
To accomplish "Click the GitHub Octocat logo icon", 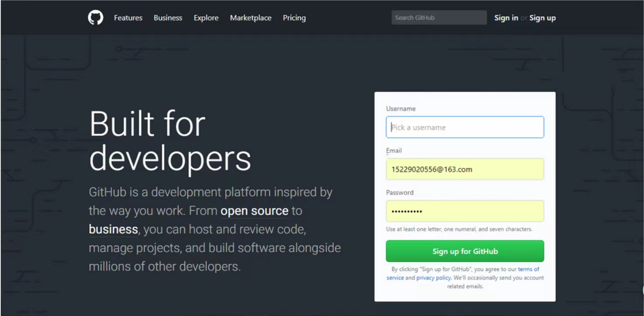I will (x=96, y=17).
